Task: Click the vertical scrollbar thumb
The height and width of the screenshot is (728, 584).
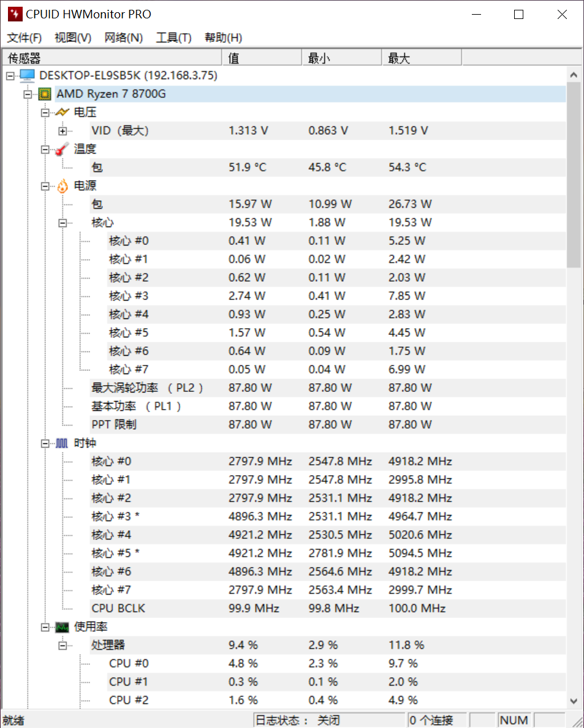Action: pyautogui.click(x=574, y=174)
